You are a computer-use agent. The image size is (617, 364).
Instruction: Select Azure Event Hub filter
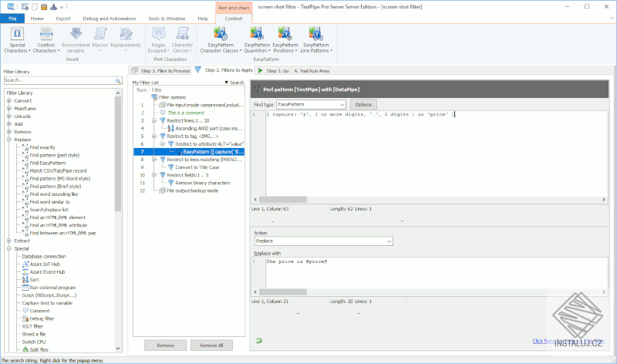click(43, 272)
